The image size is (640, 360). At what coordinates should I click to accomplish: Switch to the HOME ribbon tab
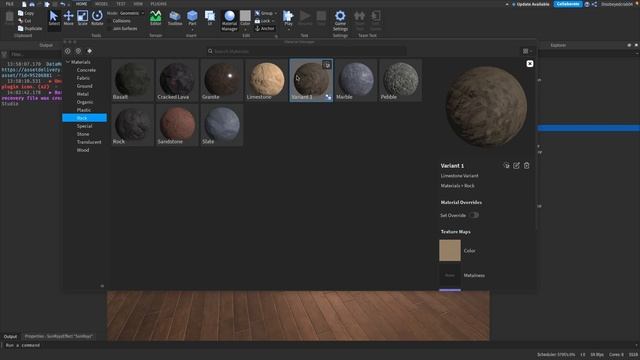(81, 4)
